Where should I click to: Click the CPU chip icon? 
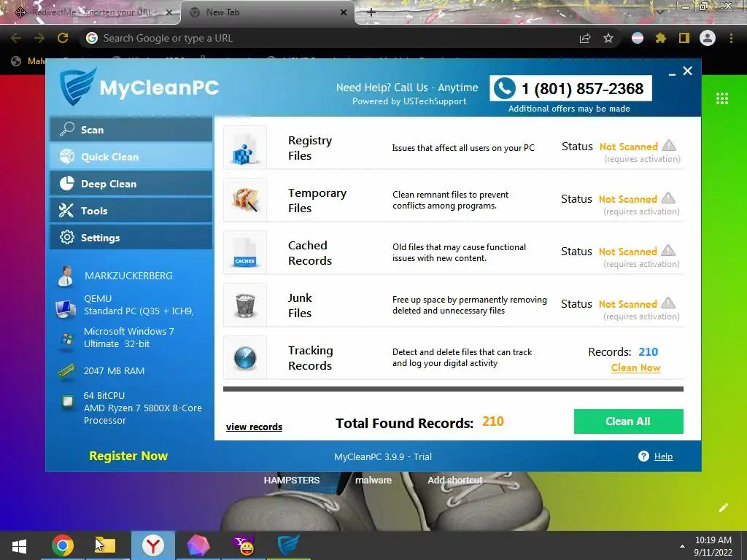point(68,402)
